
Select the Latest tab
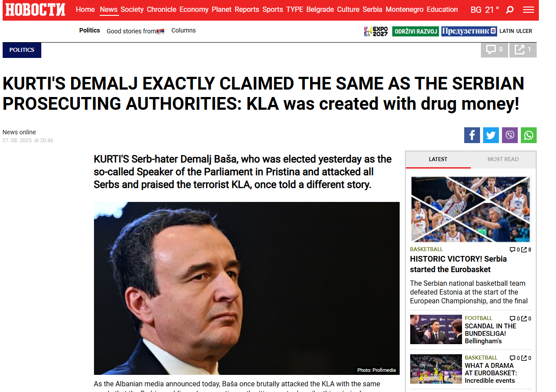tap(438, 159)
